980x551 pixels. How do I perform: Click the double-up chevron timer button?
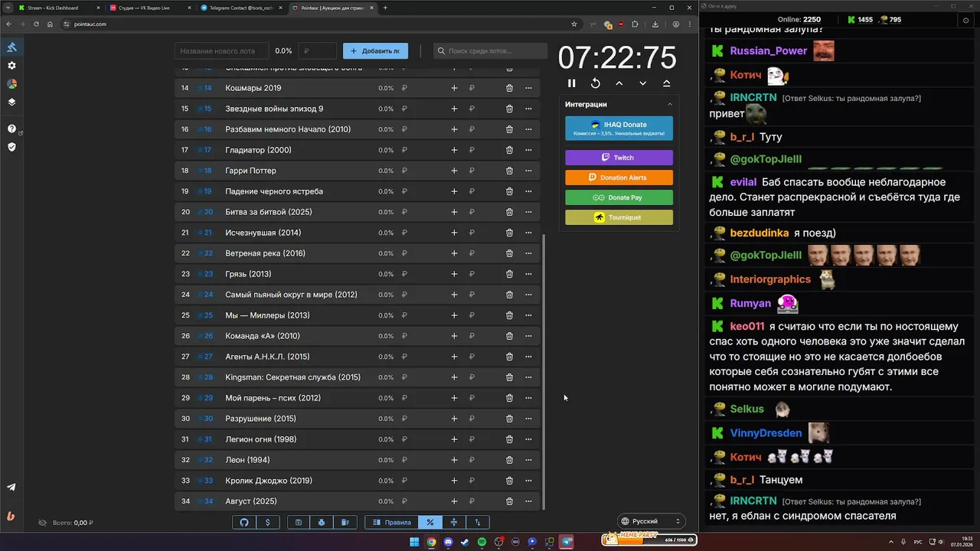666,83
